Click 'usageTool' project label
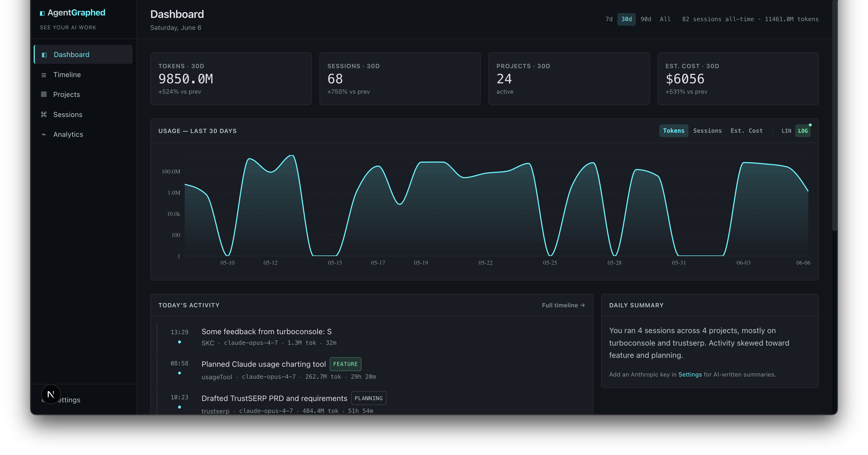Viewport: 868px width, 455px height. (x=217, y=377)
